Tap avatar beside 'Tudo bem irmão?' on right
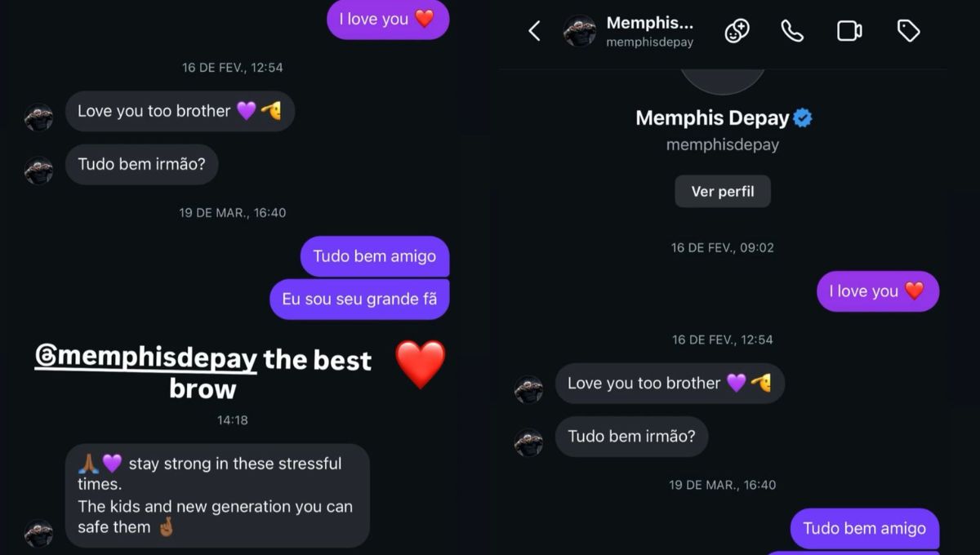This screenshot has height=555, width=980. (529, 442)
